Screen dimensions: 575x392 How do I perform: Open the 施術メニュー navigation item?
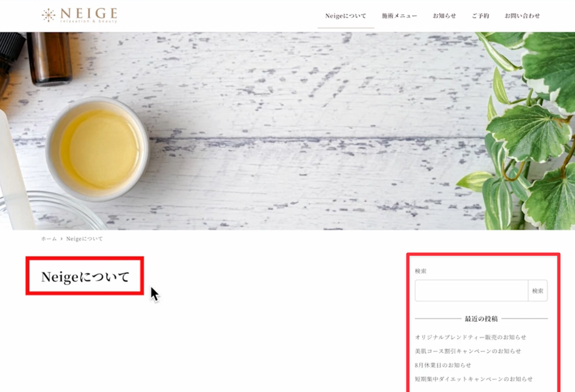399,16
